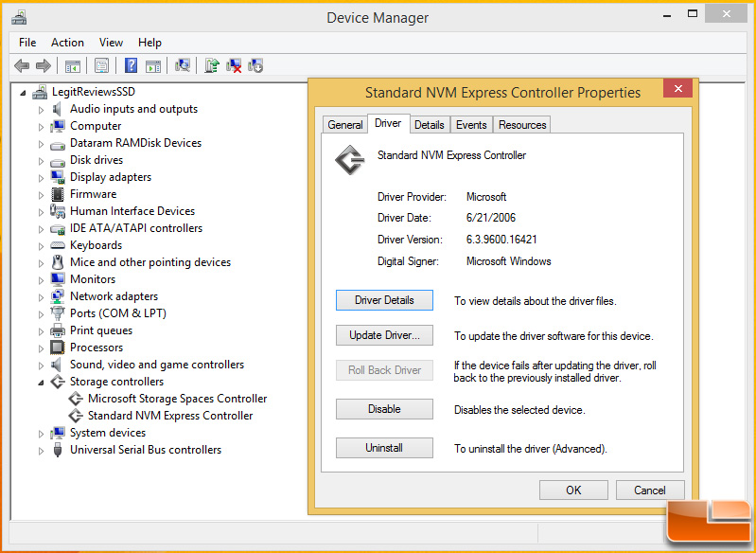Select IDE ATA/ATAPI controllers entry

pos(136,228)
